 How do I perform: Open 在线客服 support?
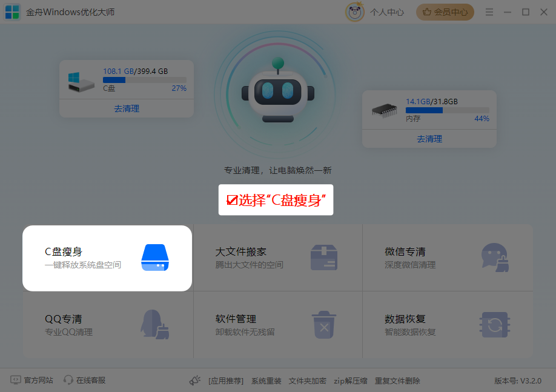(x=91, y=380)
